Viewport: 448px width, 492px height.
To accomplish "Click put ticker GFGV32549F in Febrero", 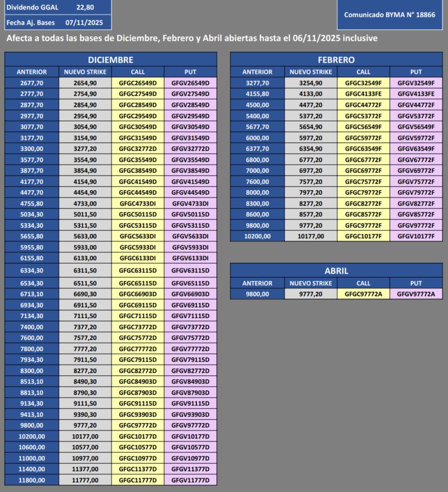I will click(x=416, y=83).
